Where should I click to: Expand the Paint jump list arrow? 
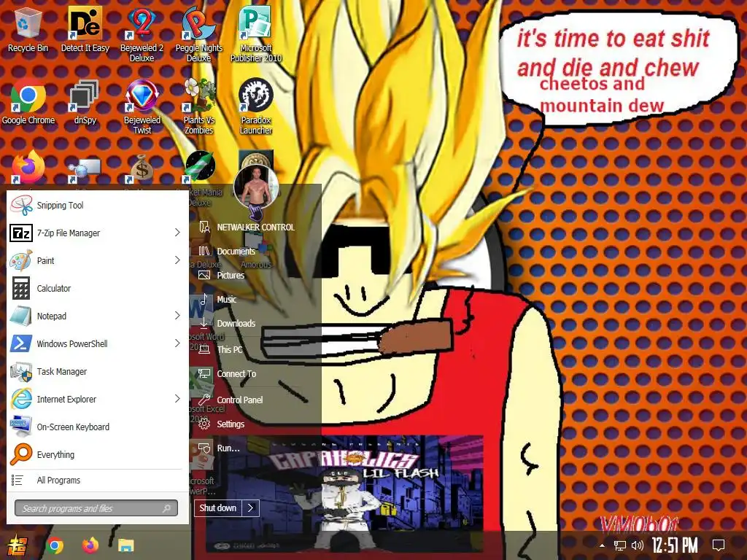pos(177,260)
